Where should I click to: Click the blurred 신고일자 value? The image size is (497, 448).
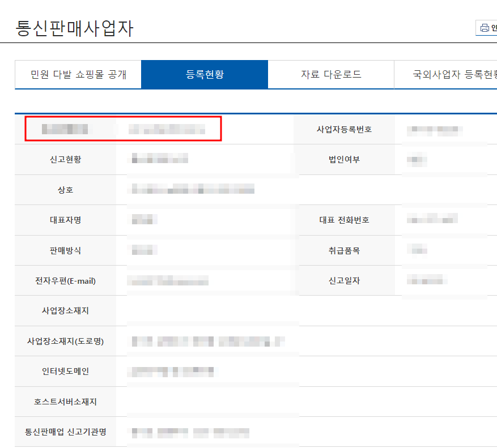pyautogui.click(x=427, y=279)
